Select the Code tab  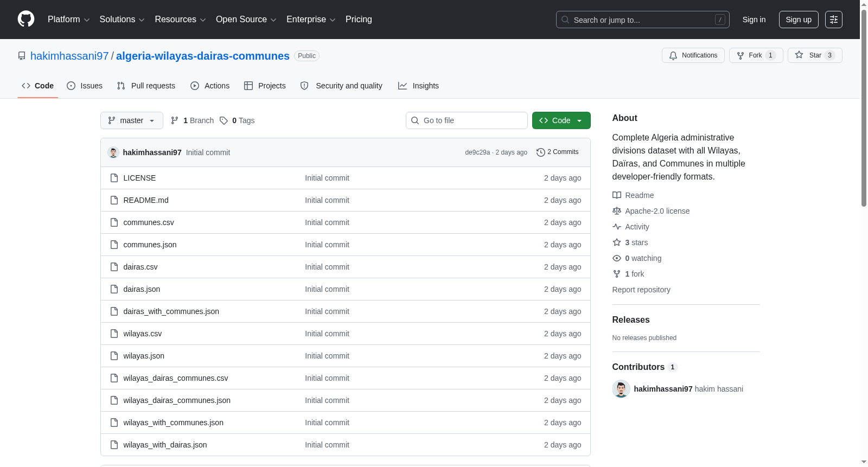click(38, 86)
